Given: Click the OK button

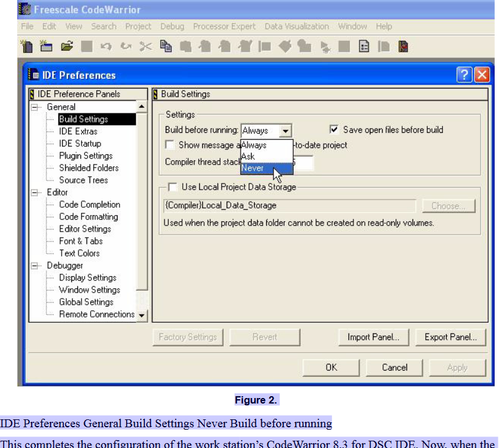Looking at the screenshot, I should [x=331, y=368].
